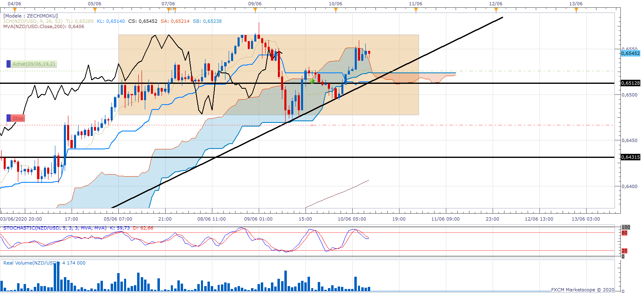Click the 12/06 date label in the top axis
The width and height of the screenshot is (644, 293).
[x=496, y=4]
